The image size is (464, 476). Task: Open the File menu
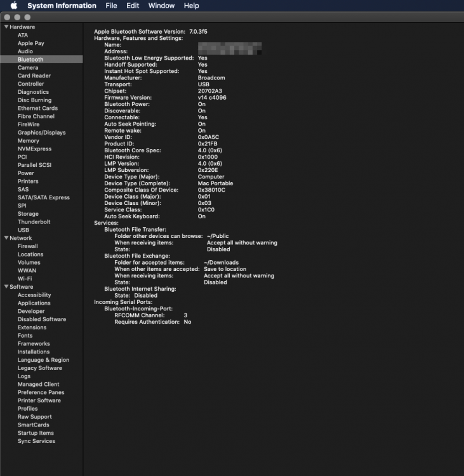111,6
